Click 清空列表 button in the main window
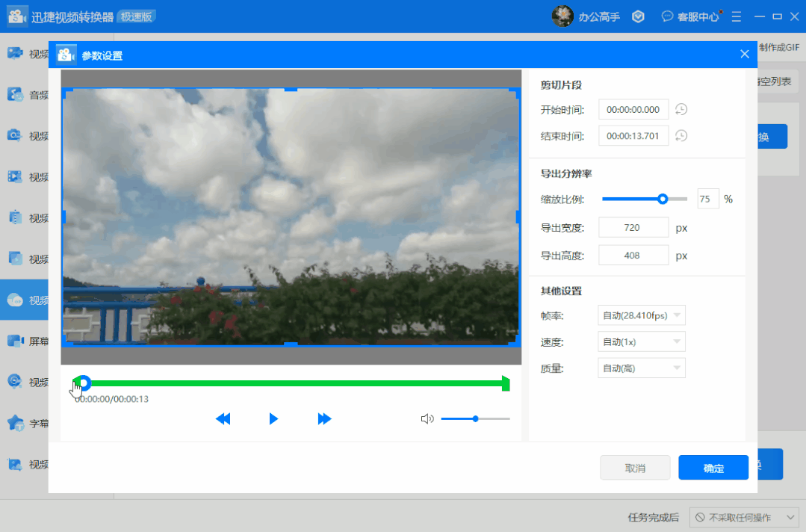Image resolution: width=806 pixels, height=532 pixels. 777,81
